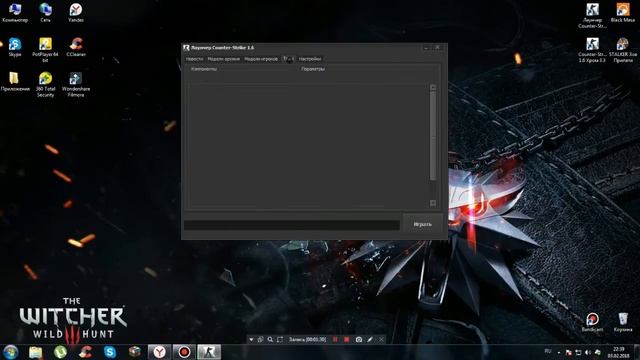Click the Запись recording timer label
This screenshot has width=640, height=360.
click(307, 340)
